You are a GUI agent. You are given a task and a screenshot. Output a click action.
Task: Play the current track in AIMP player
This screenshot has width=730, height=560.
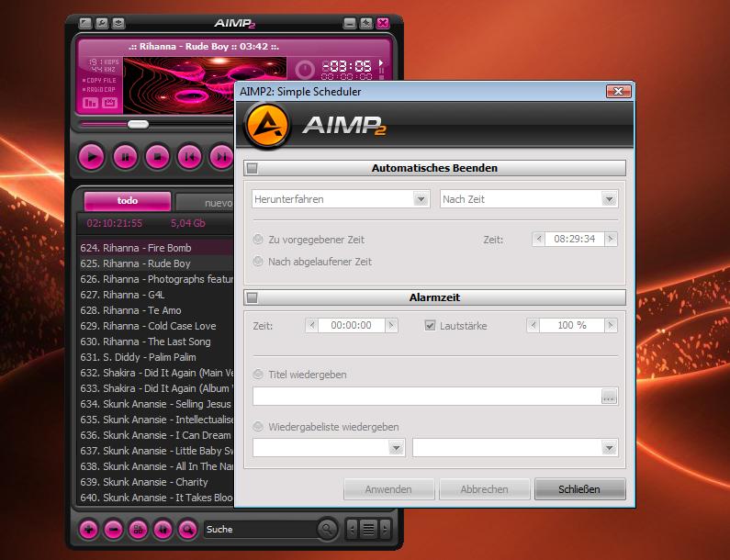(x=92, y=157)
